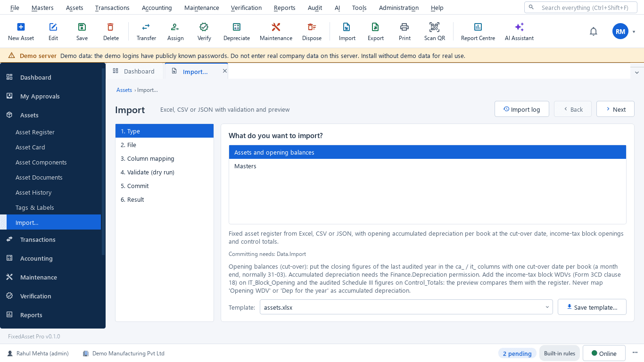Expand the Accounting sidebar section
The width and height of the screenshot is (644, 362).
tap(50, 258)
